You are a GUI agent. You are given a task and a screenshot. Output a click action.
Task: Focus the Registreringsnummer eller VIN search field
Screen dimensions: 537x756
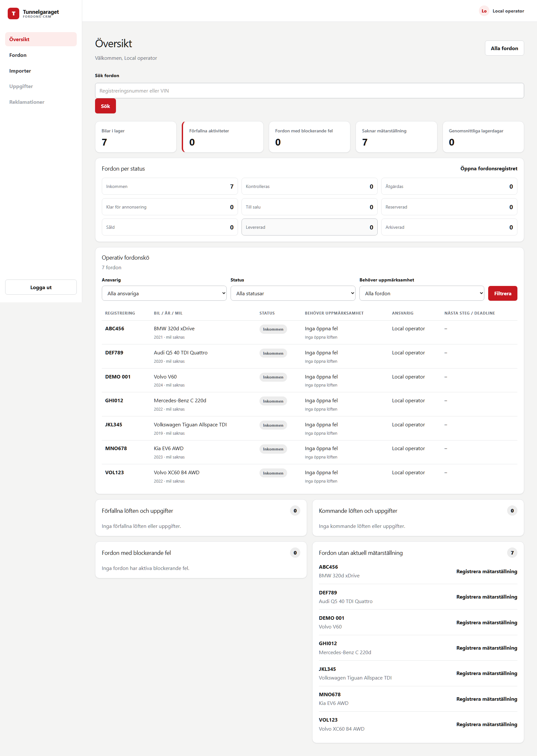point(309,91)
